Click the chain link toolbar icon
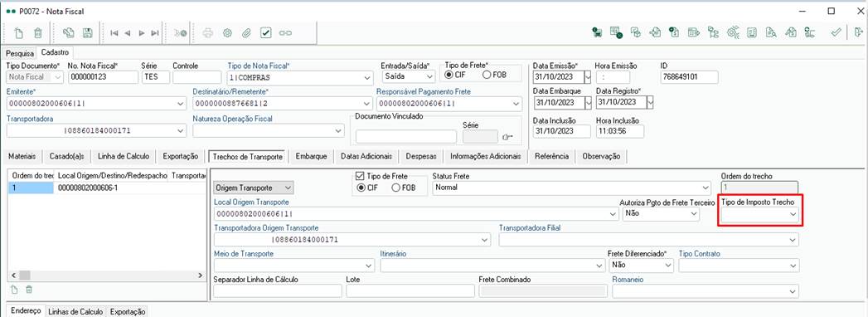868x317 pixels. 285,33
